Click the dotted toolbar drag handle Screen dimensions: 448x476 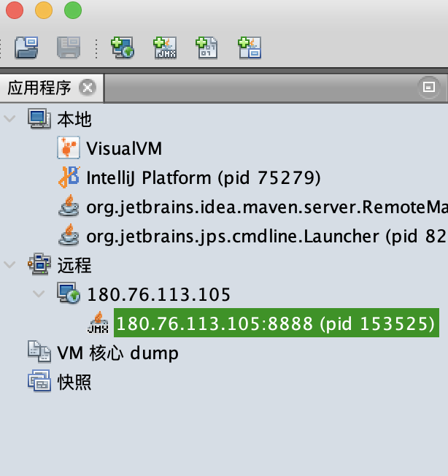96,48
